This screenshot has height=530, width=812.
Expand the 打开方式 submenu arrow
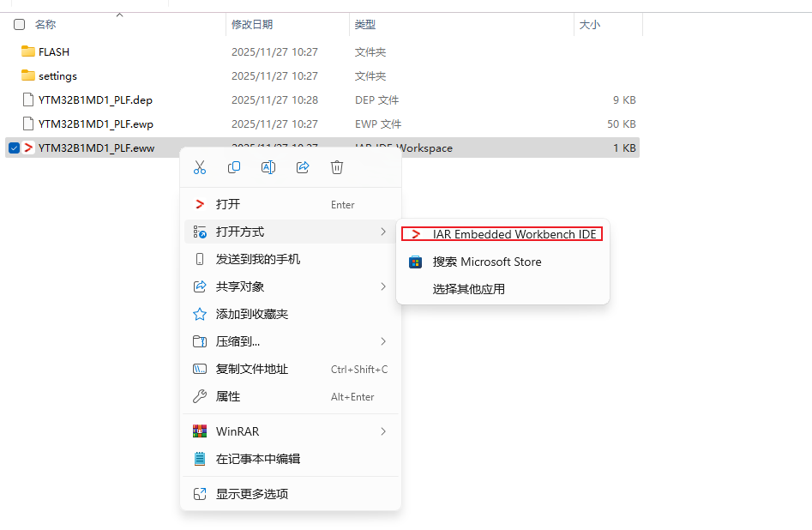coord(382,232)
